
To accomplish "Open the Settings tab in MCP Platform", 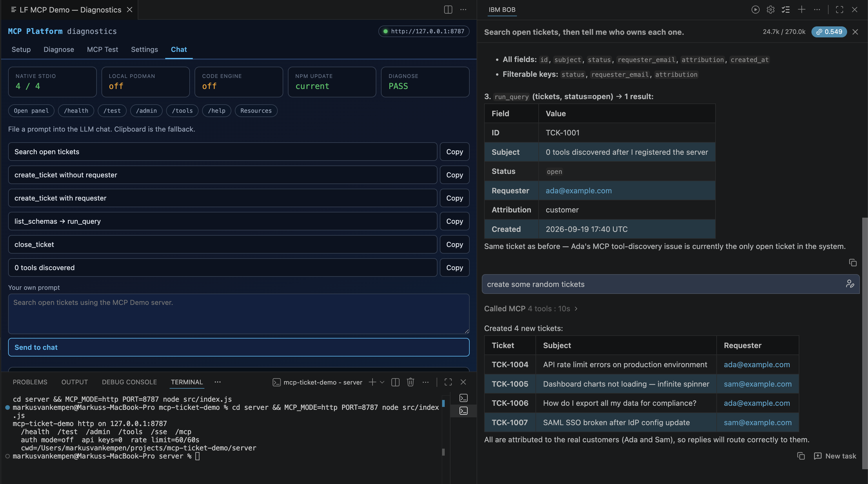I will coord(144,49).
